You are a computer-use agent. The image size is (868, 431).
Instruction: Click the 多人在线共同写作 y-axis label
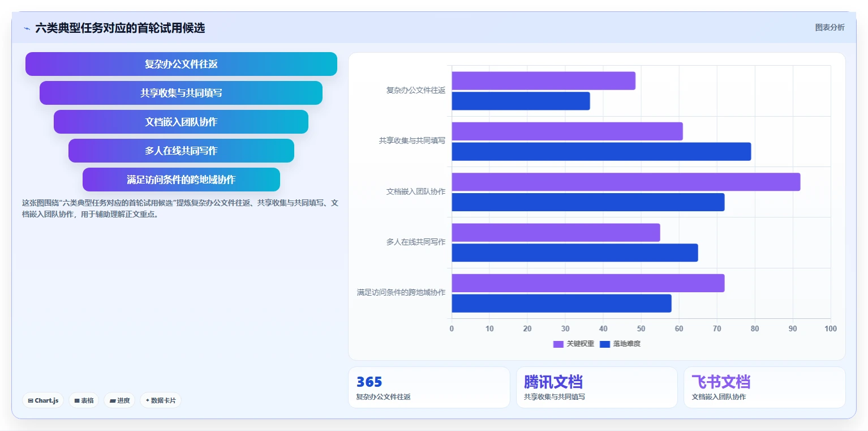(x=416, y=242)
